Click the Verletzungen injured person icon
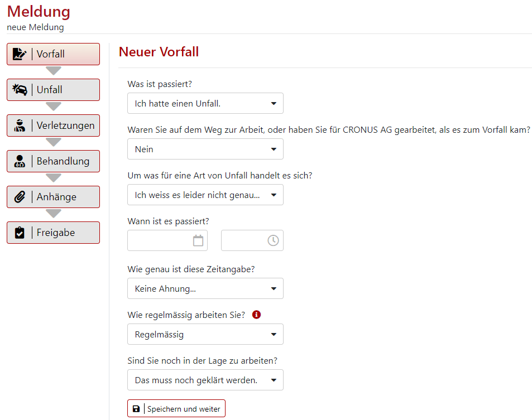 coord(20,125)
